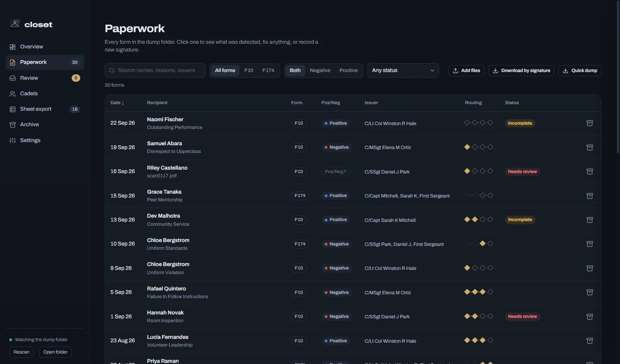Click the search names, reasons, issuers field
This screenshot has height=364, width=620.
coord(155,70)
